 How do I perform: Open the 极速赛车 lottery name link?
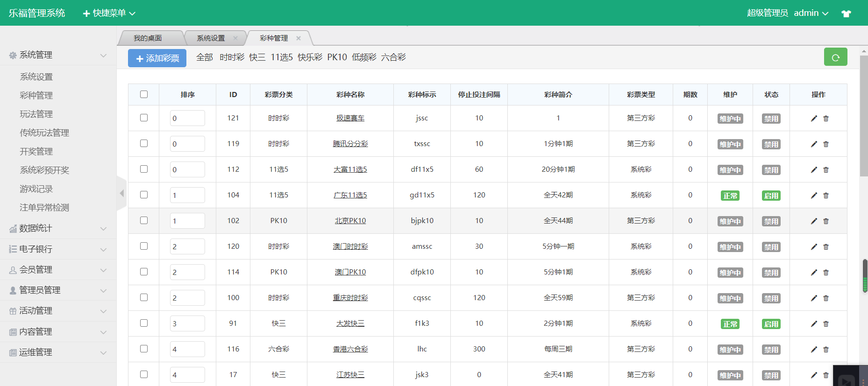(x=350, y=118)
